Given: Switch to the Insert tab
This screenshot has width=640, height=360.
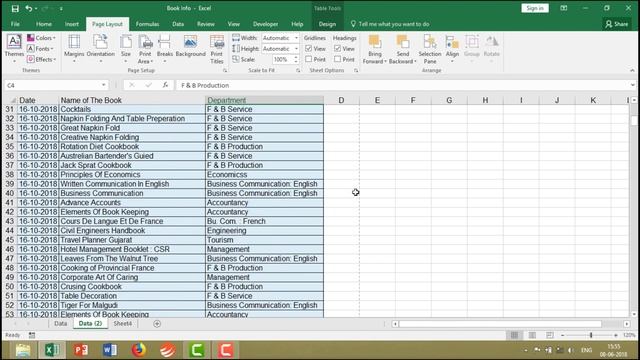Looking at the screenshot, I should point(71,24).
